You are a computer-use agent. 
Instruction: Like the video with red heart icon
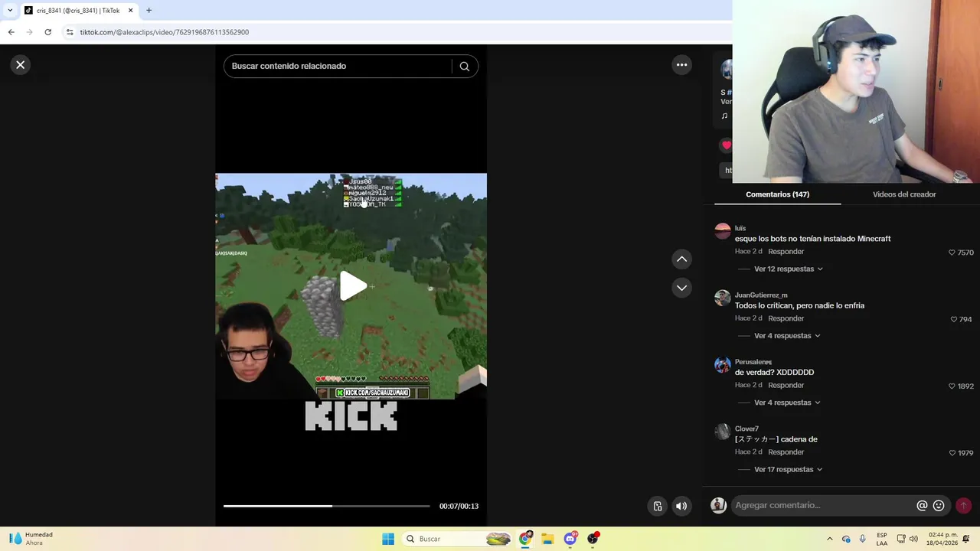pyautogui.click(x=726, y=145)
